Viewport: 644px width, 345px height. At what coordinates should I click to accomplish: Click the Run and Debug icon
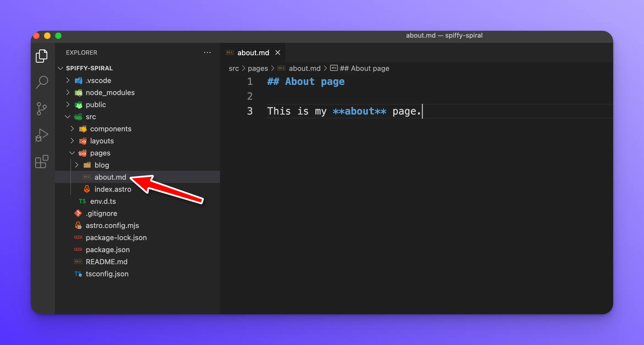point(42,137)
